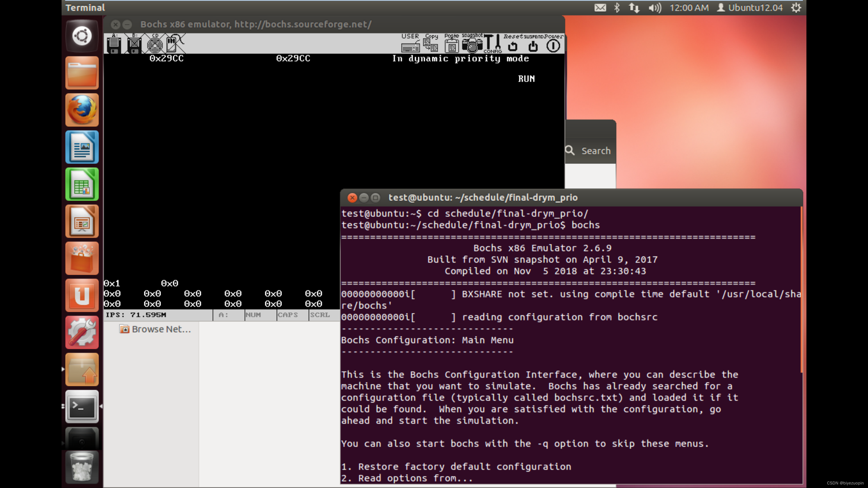Click the NUM indicator in Bochs status bar

click(x=253, y=315)
